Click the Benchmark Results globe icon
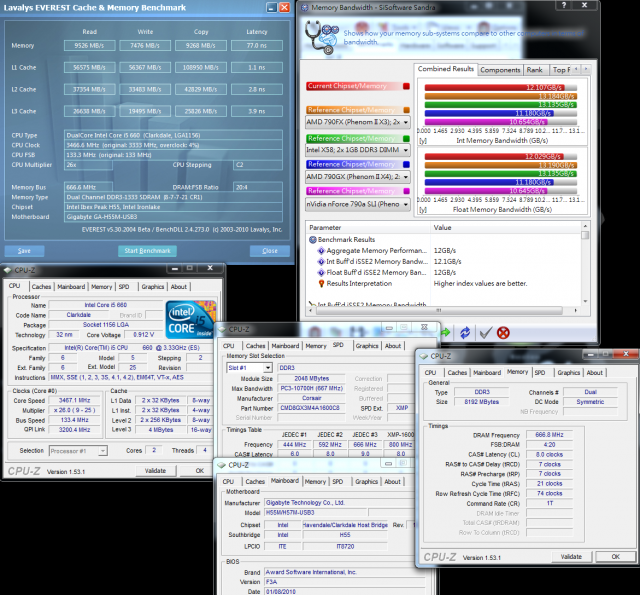This screenshot has height=595, width=640. (313, 240)
